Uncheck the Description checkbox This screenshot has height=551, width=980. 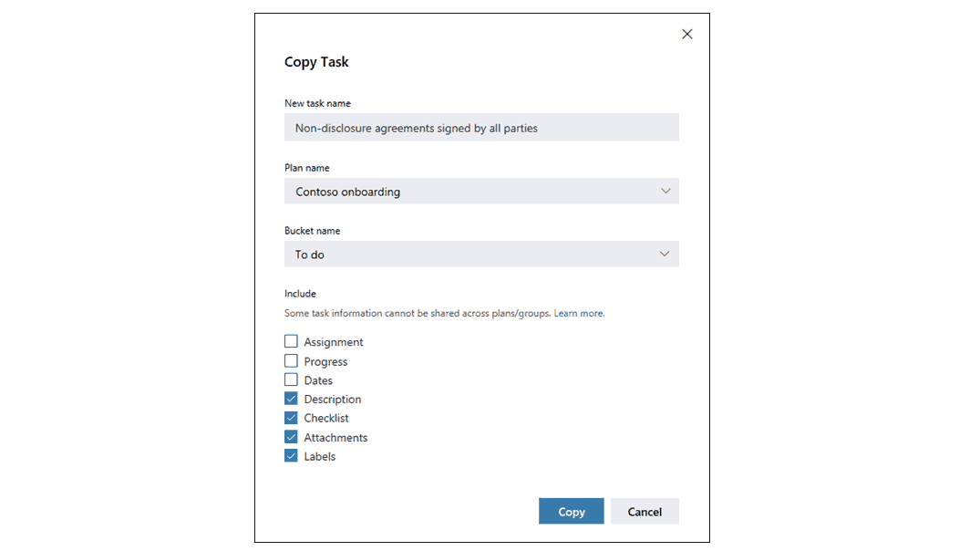[291, 399]
